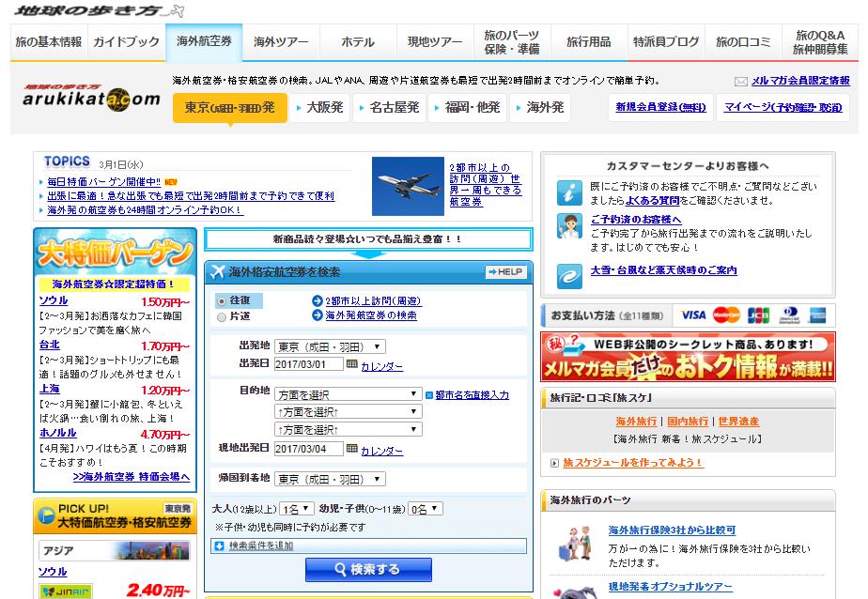
Task: Click the Diners Club logo
Action: pyautogui.click(x=789, y=315)
